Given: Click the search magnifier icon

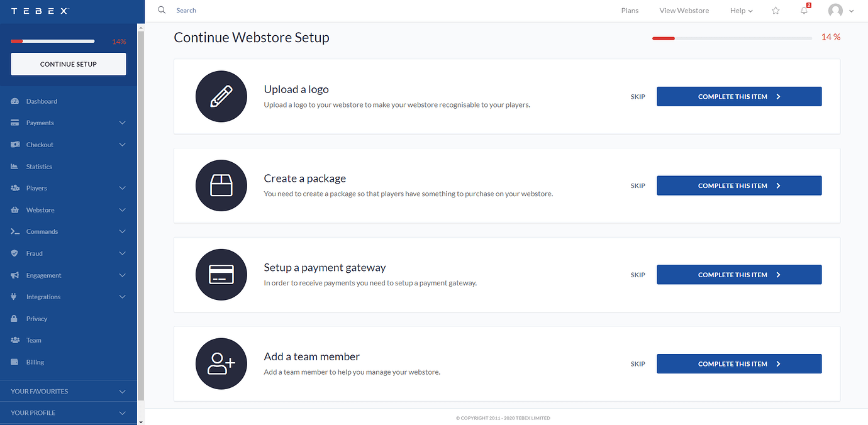Looking at the screenshot, I should 162,10.
